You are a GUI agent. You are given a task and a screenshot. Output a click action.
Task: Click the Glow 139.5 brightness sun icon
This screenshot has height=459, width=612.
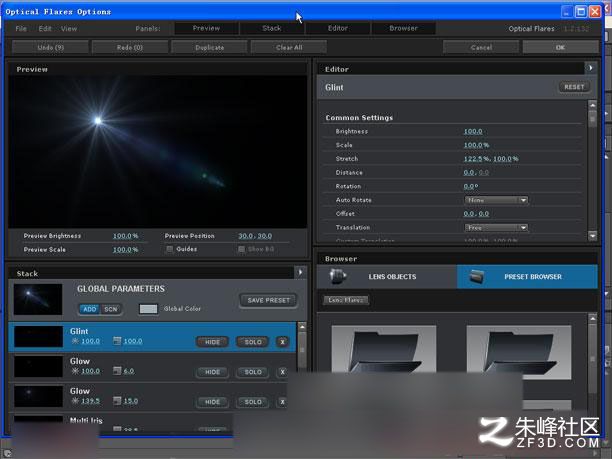coord(75,400)
